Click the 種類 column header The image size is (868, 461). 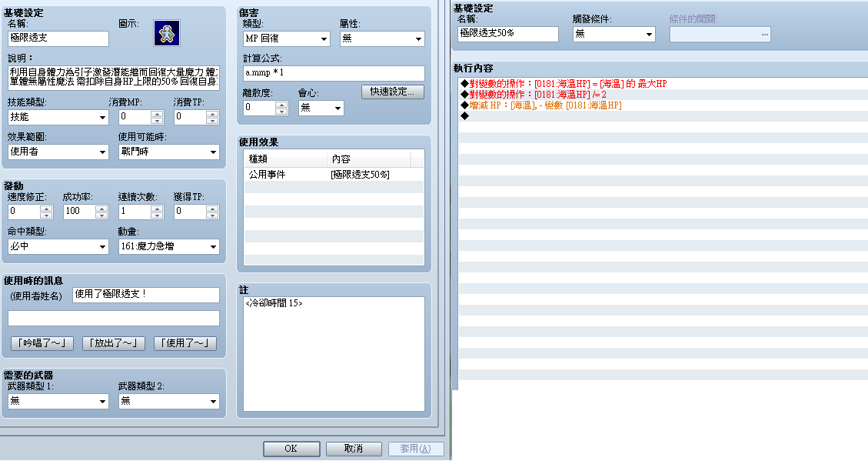[286, 159]
